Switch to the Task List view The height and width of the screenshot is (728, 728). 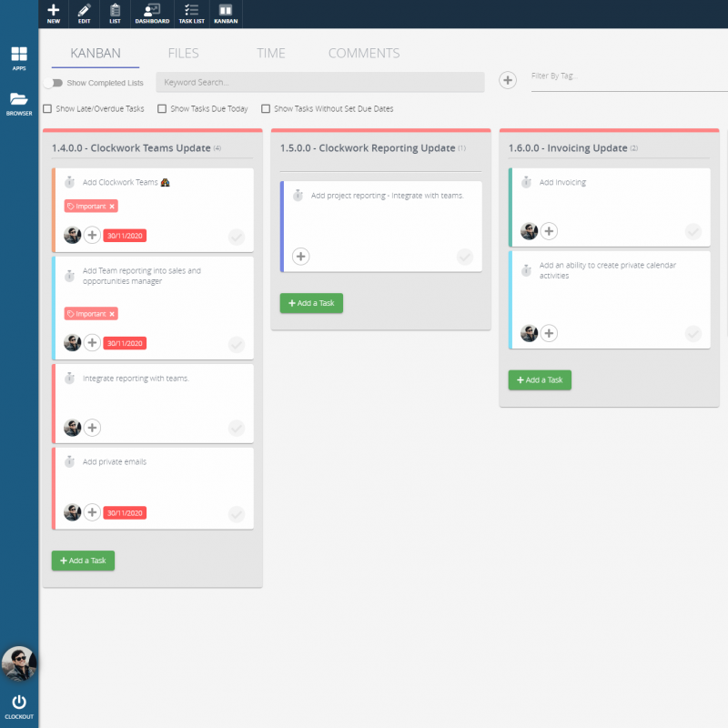click(x=192, y=14)
